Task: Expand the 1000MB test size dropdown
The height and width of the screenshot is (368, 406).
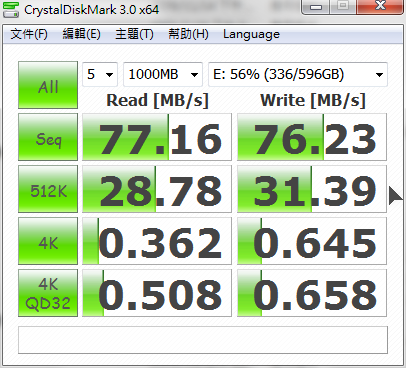Action: 163,74
